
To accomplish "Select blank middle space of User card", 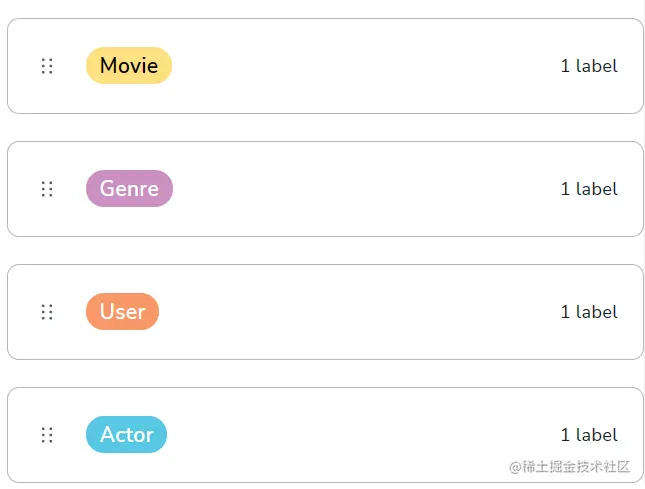I will click(360, 312).
